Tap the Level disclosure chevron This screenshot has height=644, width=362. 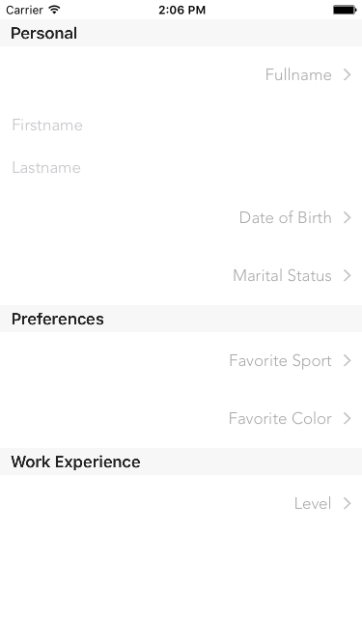pyautogui.click(x=348, y=504)
